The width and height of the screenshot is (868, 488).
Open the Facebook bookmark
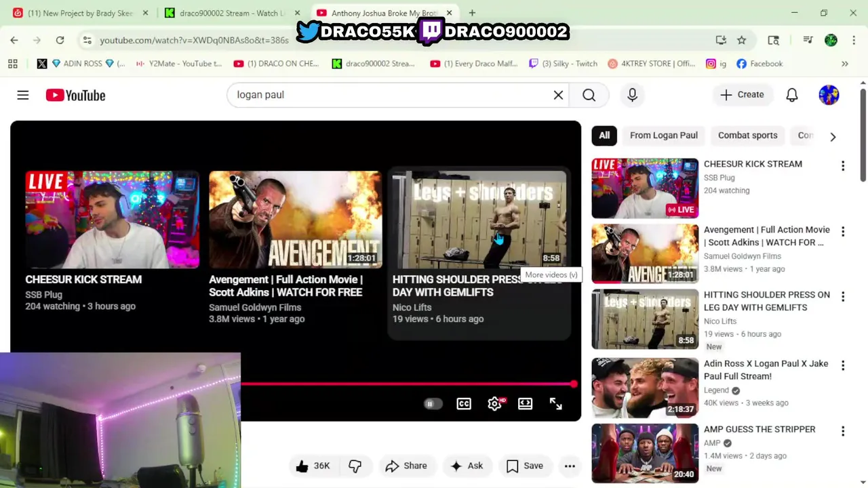click(x=759, y=64)
